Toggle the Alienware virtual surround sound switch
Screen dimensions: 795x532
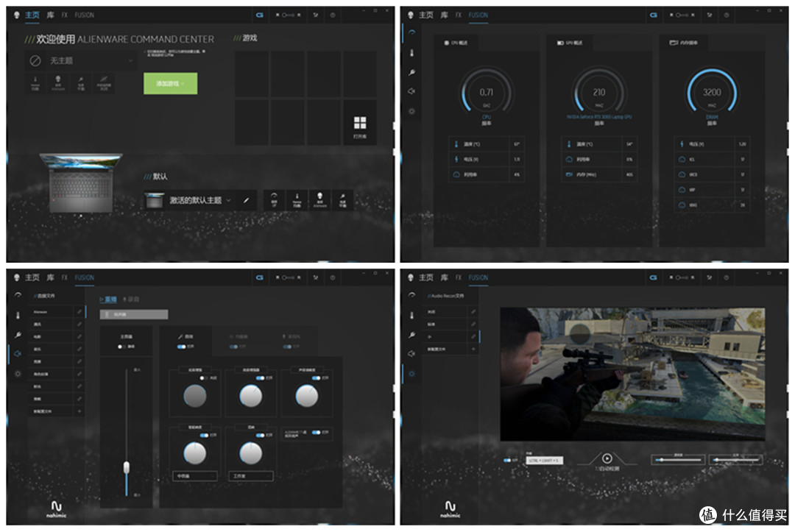pos(317,432)
